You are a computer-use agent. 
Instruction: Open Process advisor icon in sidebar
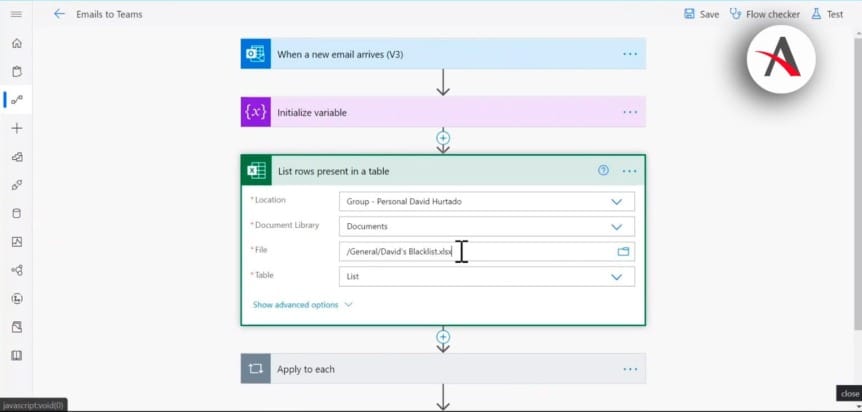pyautogui.click(x=16, y=299)
